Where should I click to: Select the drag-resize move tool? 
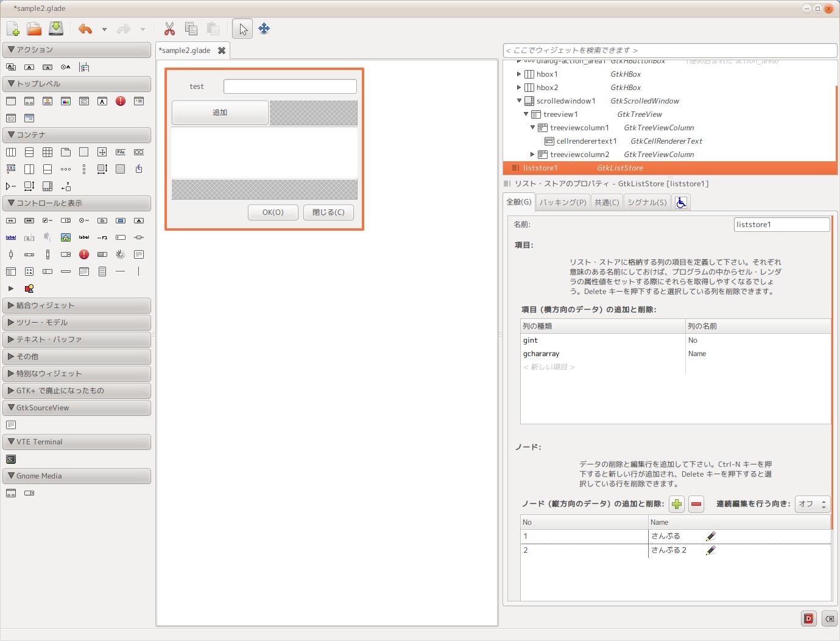[x=264, y=29]
